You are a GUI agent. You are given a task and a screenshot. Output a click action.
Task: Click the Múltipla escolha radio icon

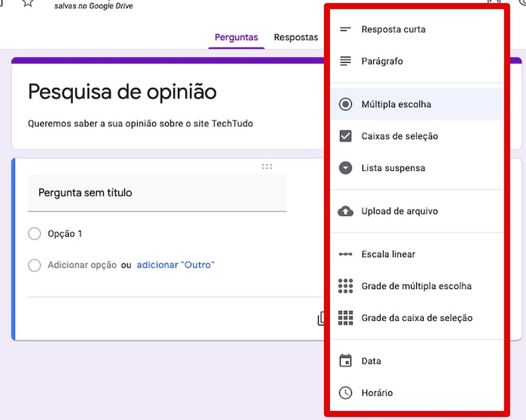[x=346, y=104]
